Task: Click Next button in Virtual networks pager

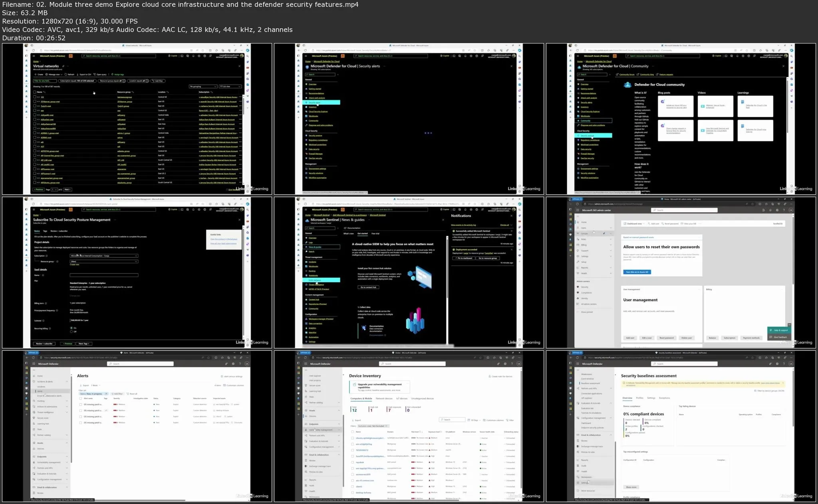Action: pyautogui.click(x=68, y=190)
